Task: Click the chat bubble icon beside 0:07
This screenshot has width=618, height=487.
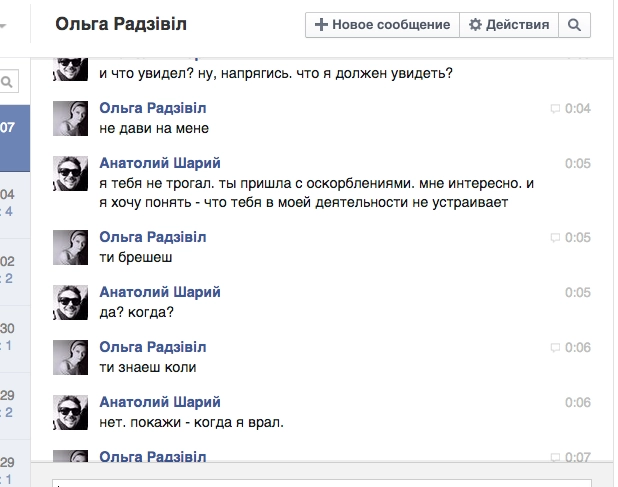Action: point(555,457)
